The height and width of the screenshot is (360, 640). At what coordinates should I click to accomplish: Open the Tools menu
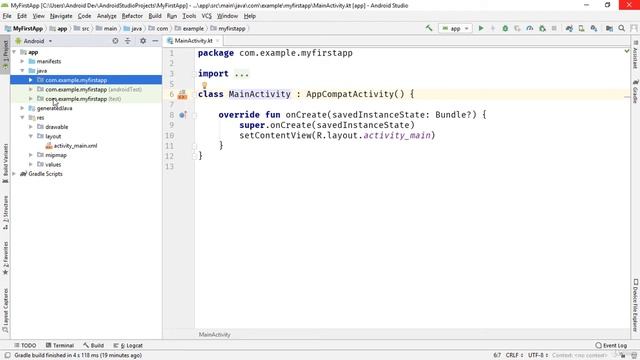tap(189, 16)
